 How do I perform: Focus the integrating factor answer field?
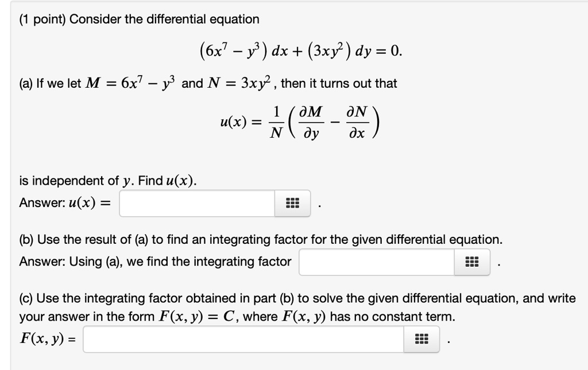(x=377, y=262)
